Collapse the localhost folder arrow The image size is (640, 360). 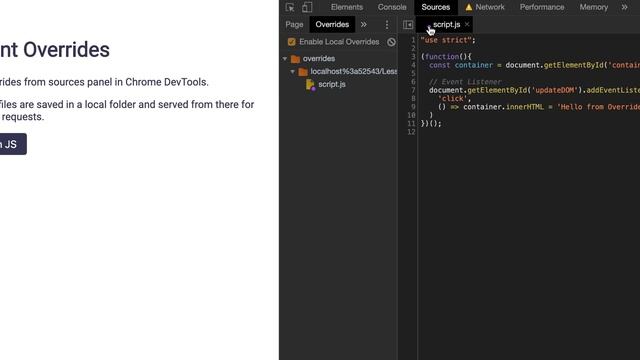(x=293, y=71)
